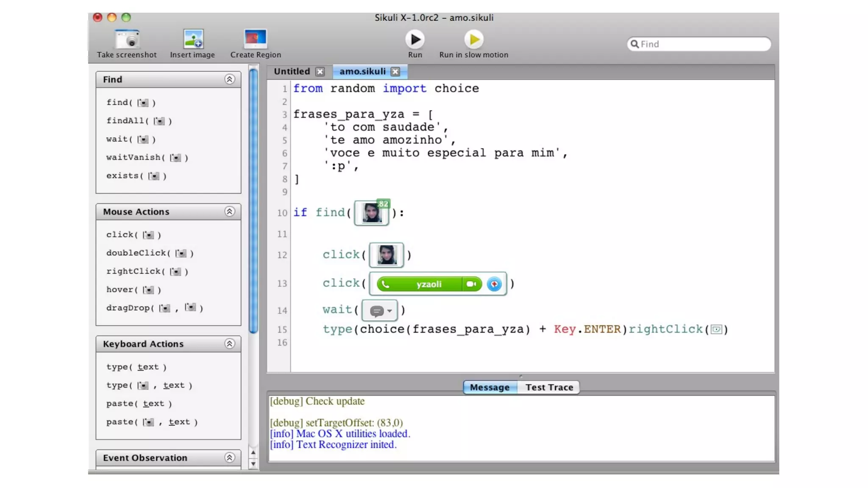
Task: Close the amo.sikuli tab
Action: (x=395, y=72)
